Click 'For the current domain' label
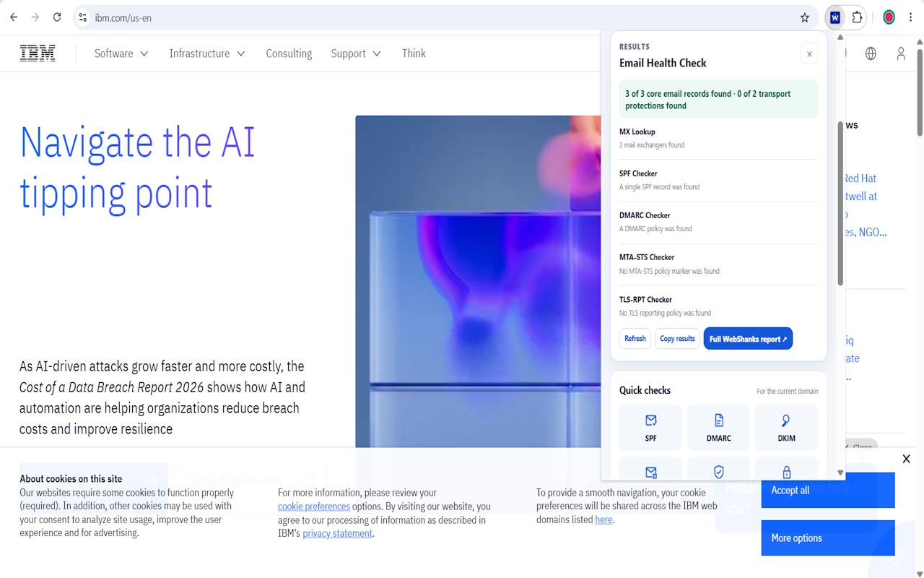Viewport: 924px width, 578px height. coord(787,392)
